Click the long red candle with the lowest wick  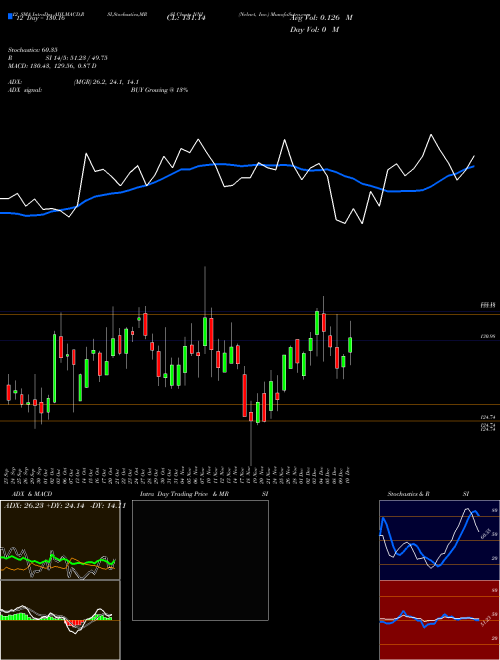[x=251, y=417]
